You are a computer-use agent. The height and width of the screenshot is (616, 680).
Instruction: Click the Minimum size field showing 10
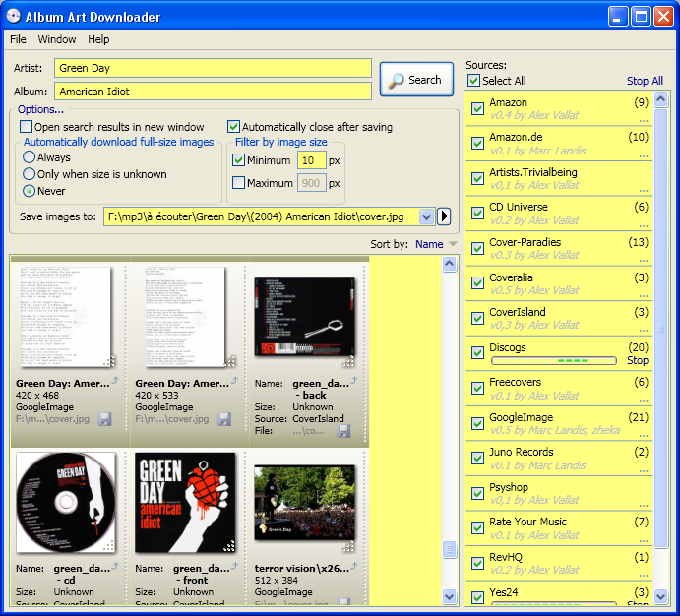(311, 160)
